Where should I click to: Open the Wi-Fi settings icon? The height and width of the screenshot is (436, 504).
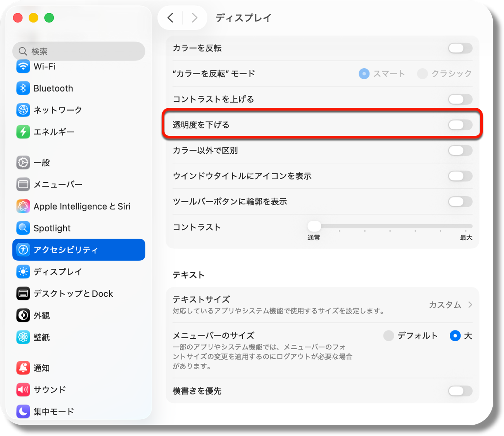[x=23, y=66]
